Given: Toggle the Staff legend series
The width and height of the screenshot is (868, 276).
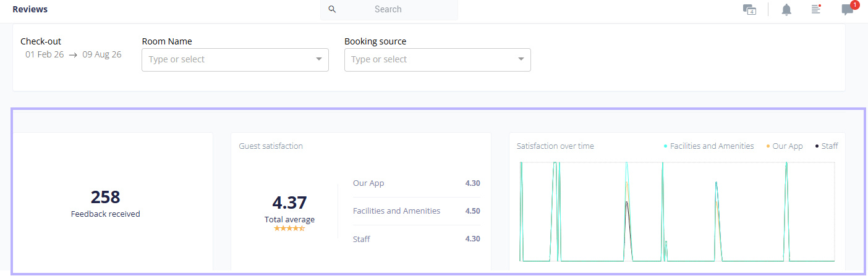Looking at the screenshot, I should [827, 146].
